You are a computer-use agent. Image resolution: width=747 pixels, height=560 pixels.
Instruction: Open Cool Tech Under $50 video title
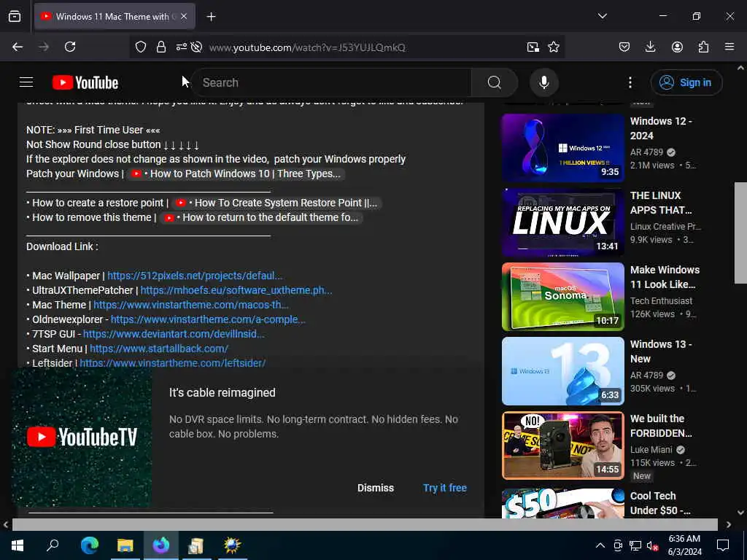660,503
